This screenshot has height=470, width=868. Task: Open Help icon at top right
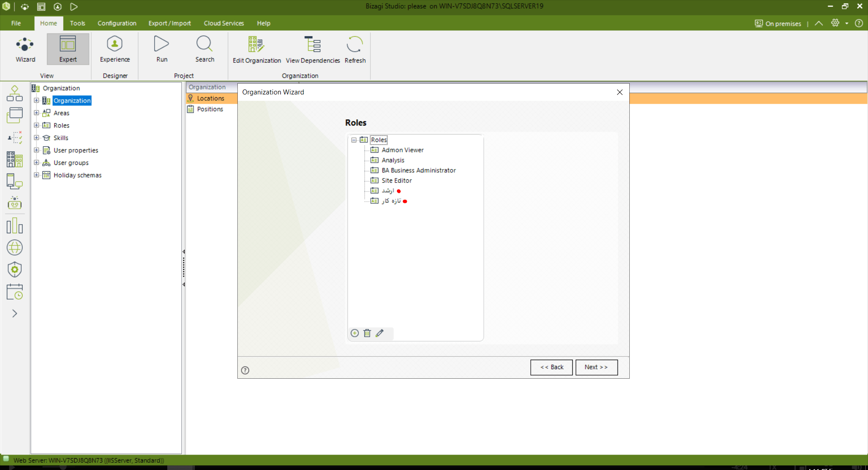coord(859,23)
